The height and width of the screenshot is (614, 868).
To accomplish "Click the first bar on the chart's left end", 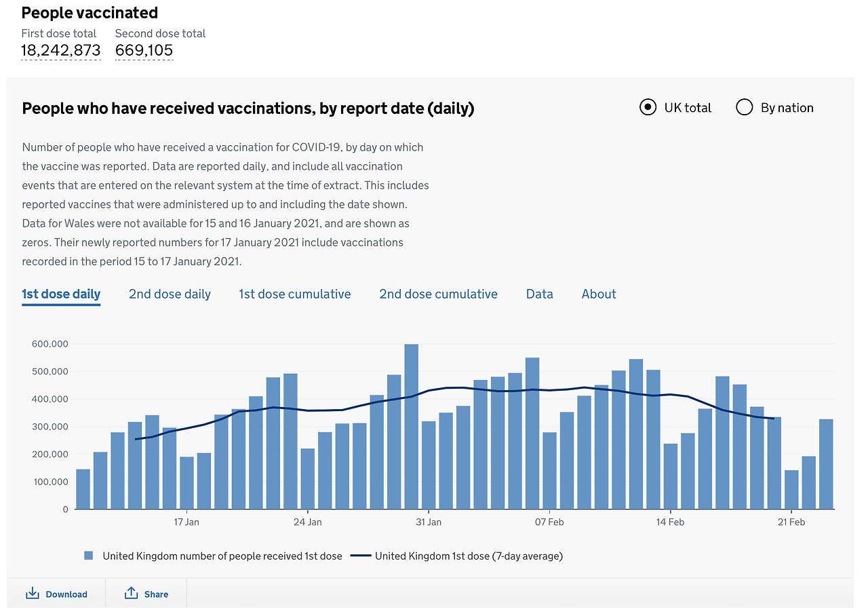I will point(83,489).
